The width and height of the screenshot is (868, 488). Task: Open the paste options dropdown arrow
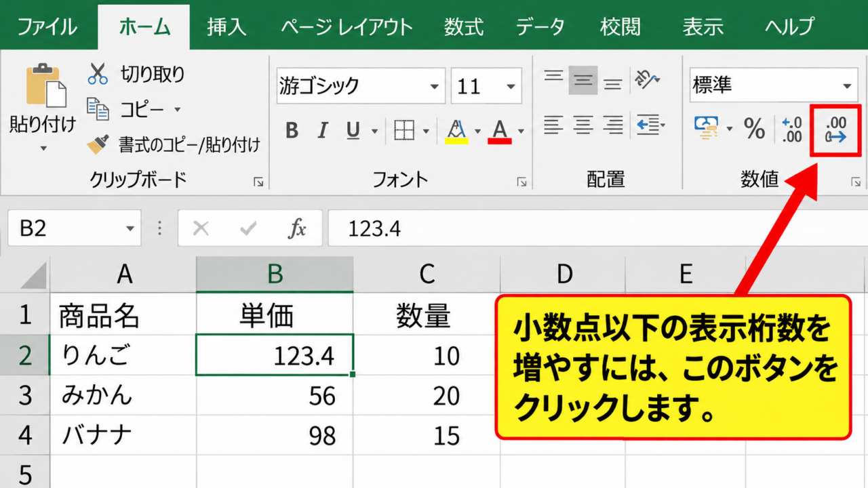(x=43, y=148)
